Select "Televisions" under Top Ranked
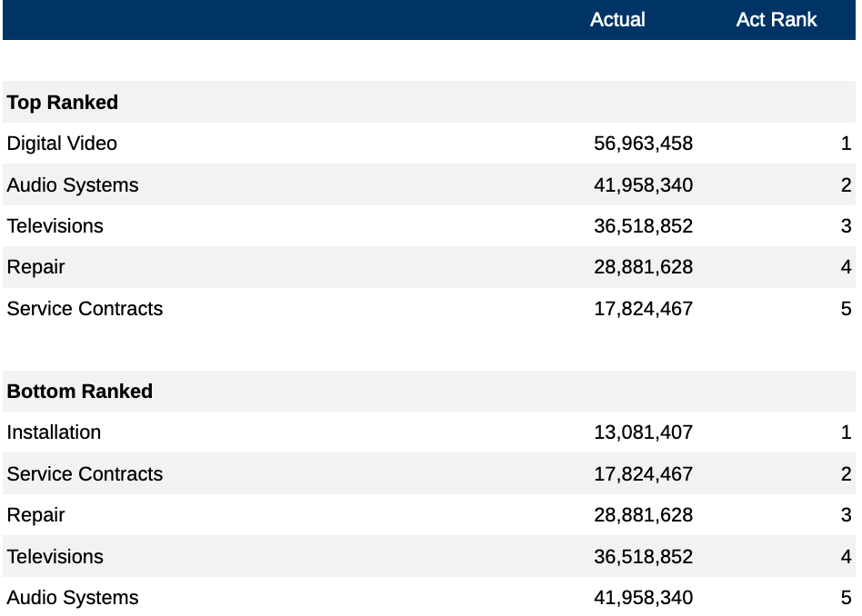This screenshot has width=862, height=616. pos(55,226)
